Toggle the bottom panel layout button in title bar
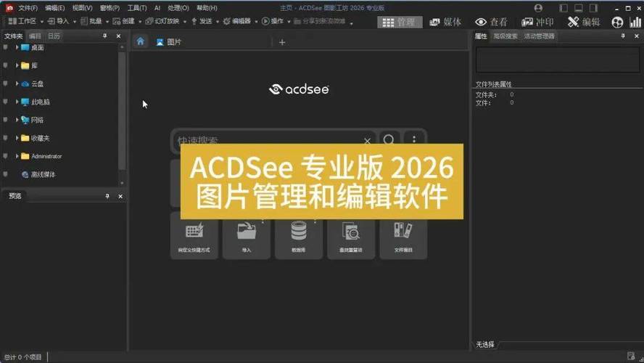This screenshot has width=644, height=363. [x=578, y=8]
